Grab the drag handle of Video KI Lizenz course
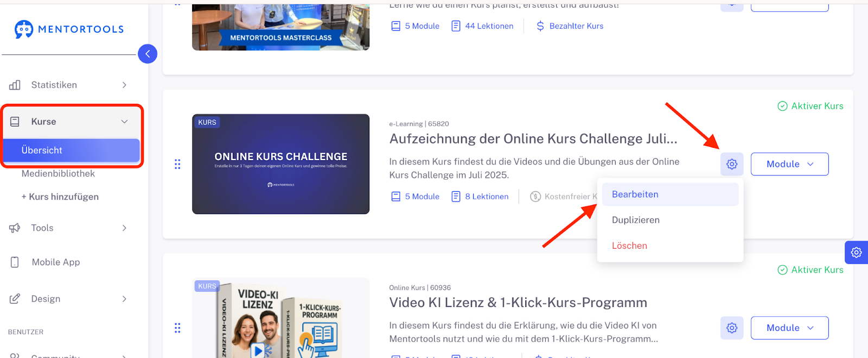868x358 pixels. pyautogui.click(x=177, y=328)
